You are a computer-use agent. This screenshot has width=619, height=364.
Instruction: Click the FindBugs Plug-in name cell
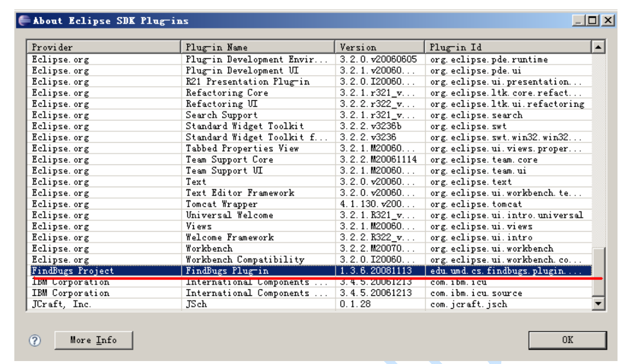(227, 271)
